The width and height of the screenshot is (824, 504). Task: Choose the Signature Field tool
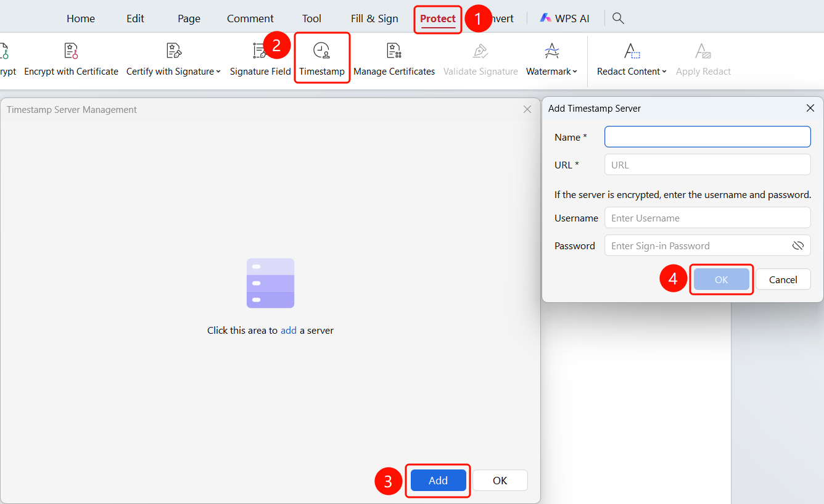click(x=260, y=59)
